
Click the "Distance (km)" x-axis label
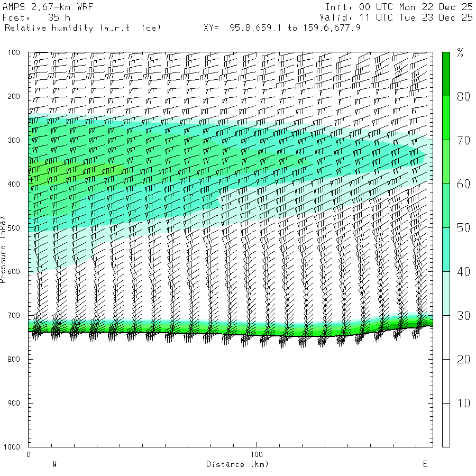(x=237, y=464)
